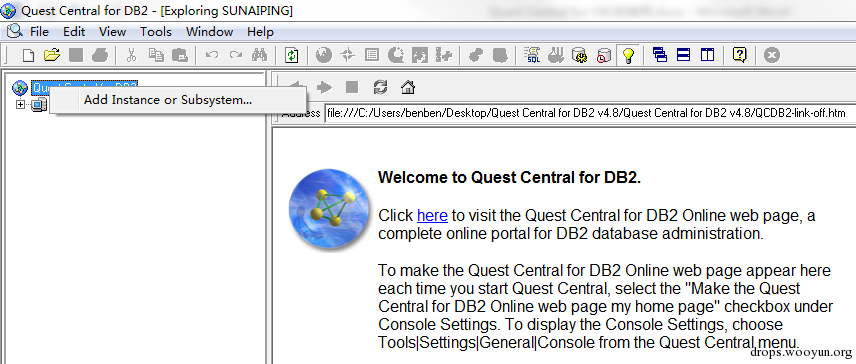Open the Tools menu

(x=156, y=32)
